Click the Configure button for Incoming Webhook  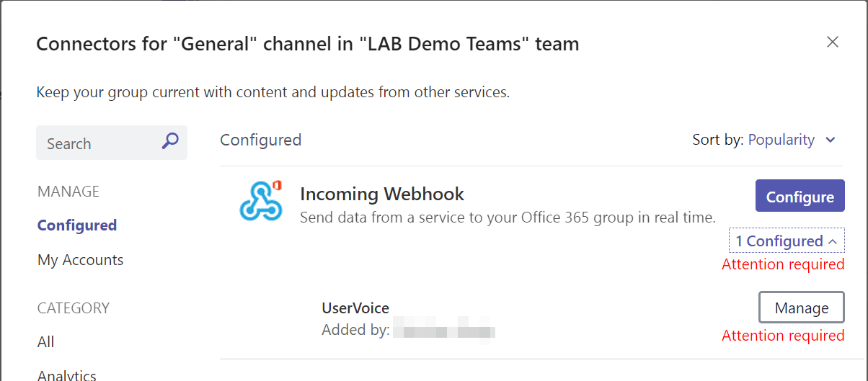pyautogui.click(x=800, y=196)
